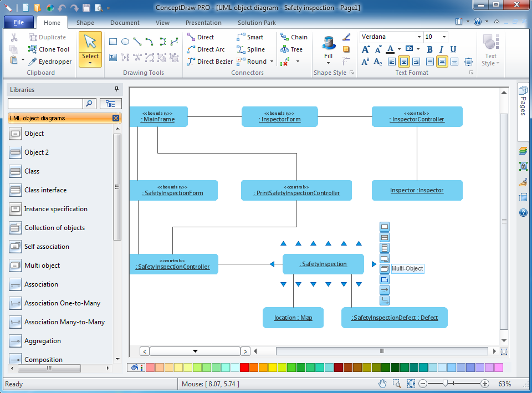
Task: Set vertical alignment to top
Action: (430, 62)
